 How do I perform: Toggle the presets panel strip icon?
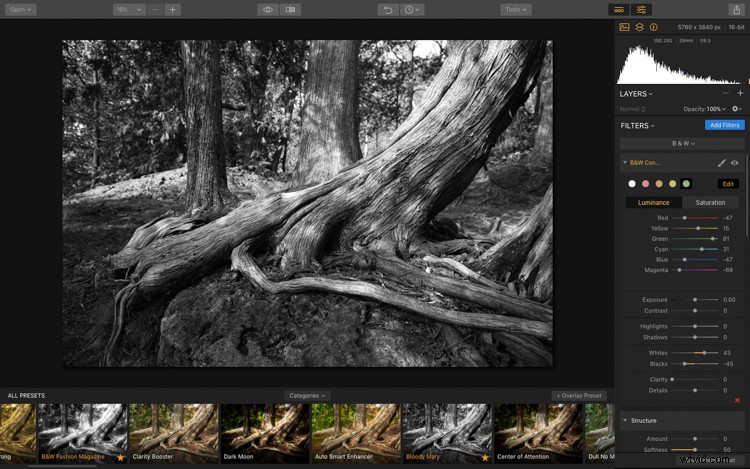point(619,10)
